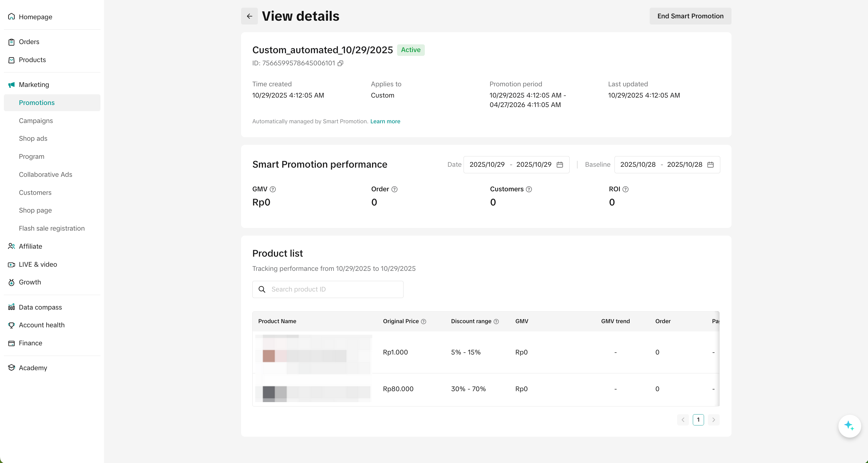The width and height of the screenshot is (868, 463).
Task: Follow the Learn more link
Action: tap(385, 122)
